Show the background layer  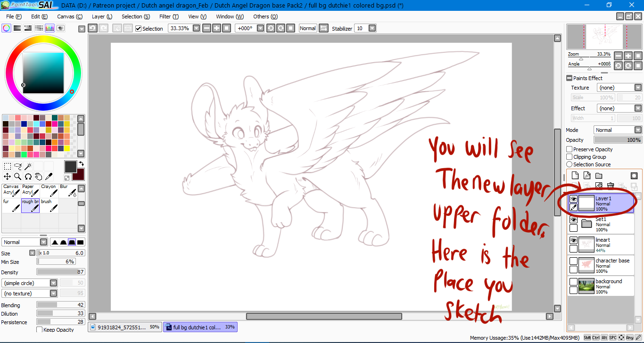(573, 282)
